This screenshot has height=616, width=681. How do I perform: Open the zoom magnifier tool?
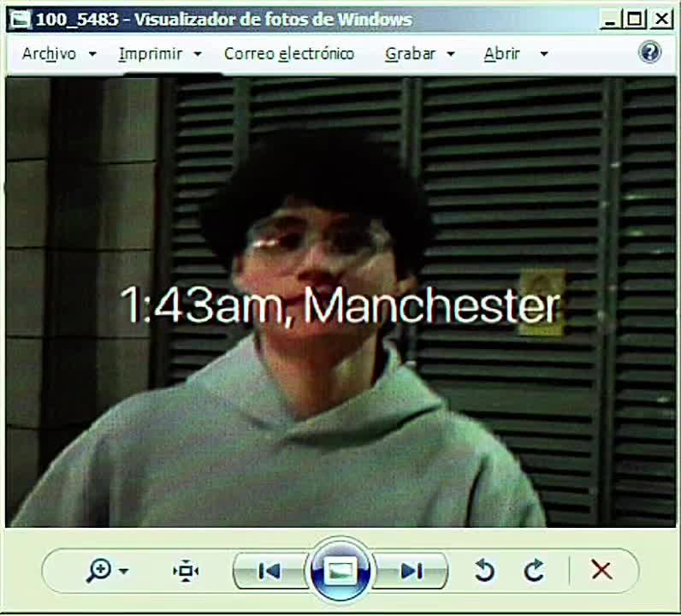(x=99, y=571)
